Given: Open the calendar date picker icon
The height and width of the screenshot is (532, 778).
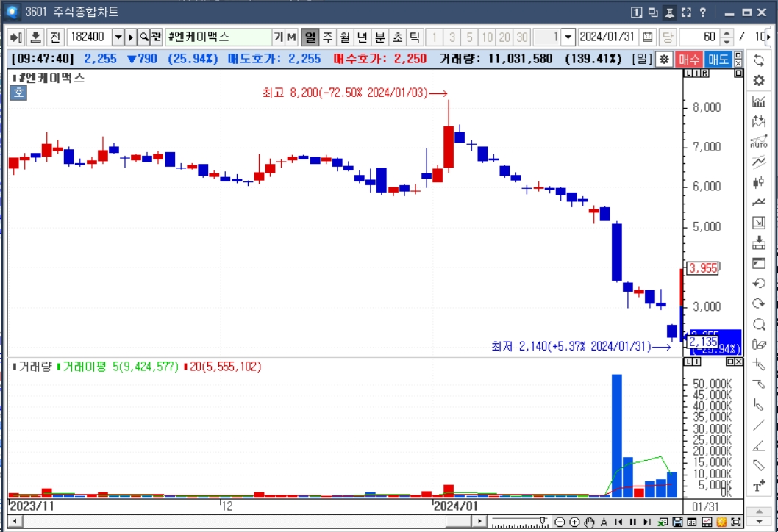Looking at the screenshot, I should pos(648,37).
